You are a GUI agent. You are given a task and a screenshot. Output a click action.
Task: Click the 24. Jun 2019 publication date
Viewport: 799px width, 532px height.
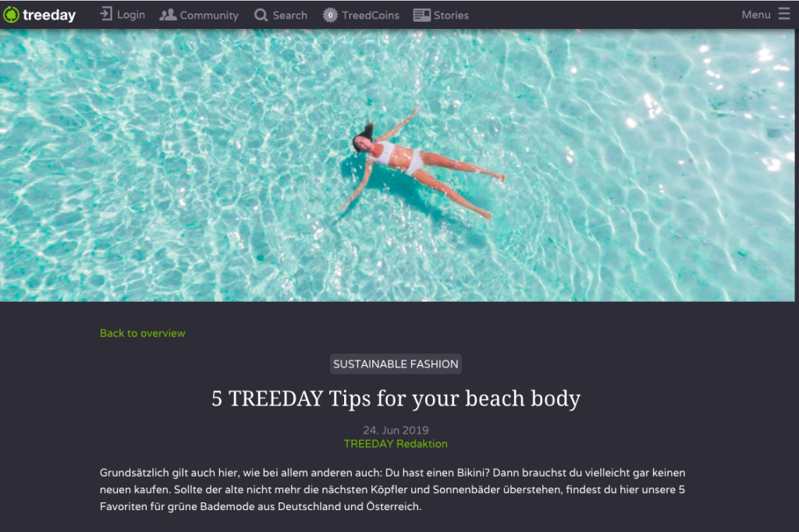396,430
